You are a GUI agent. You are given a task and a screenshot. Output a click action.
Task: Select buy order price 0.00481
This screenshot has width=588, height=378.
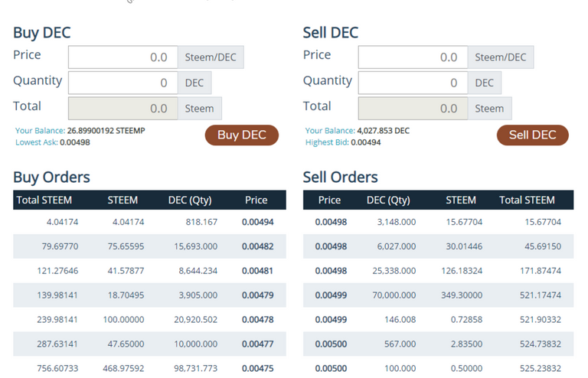257,271
